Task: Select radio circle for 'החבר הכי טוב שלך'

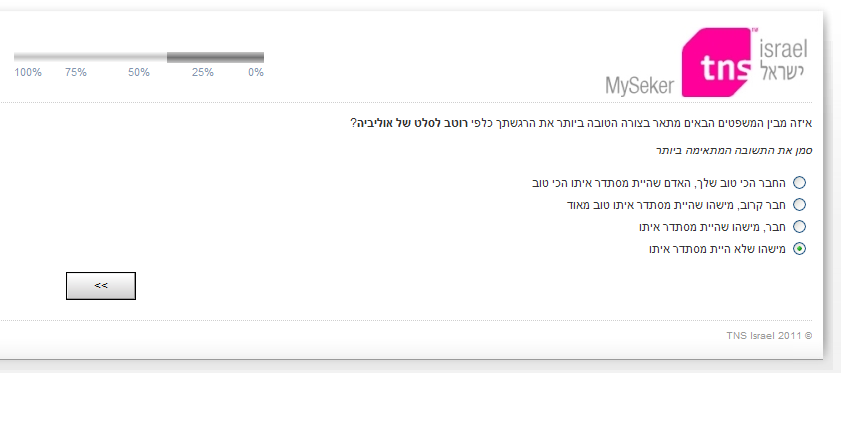Action: tap(799, 182)
